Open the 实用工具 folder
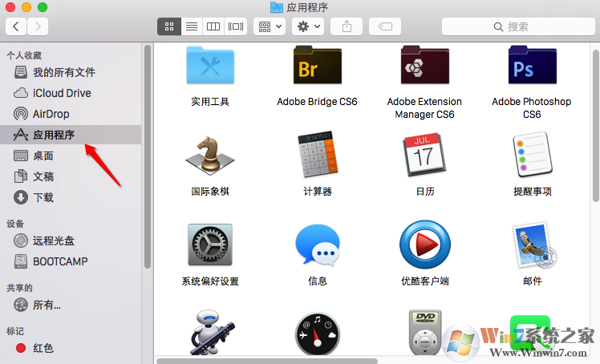This screenshot has width=600, height=364. pos(210,66)
